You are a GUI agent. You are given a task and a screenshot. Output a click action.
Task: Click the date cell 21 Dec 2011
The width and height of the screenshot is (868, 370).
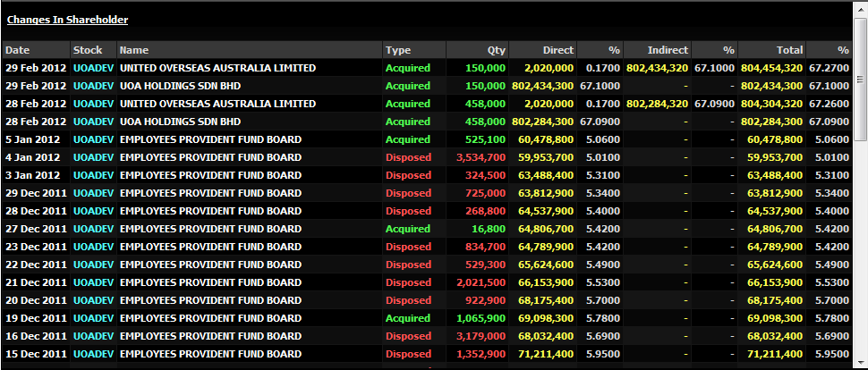coord(36,282)
